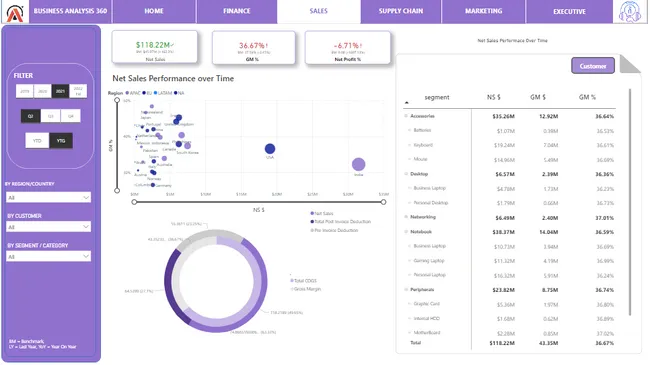The width and height of the screenshot is (650, 365).
Task: Click the folded page corner icon
Action: coord(630,64)
